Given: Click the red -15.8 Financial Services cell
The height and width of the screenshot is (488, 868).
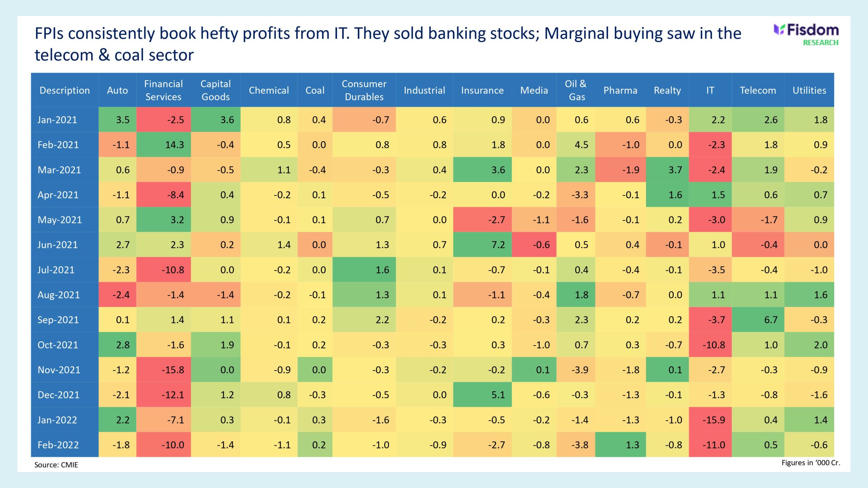Looking at the screenshot, I should click(164, 370).
